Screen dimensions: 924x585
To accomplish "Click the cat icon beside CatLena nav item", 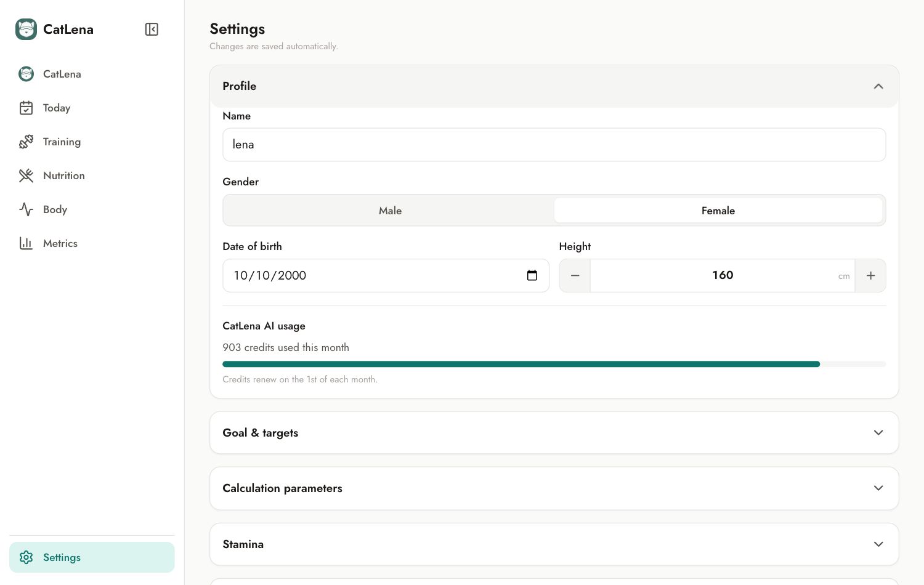I will pyautogui.click(x=26, y=74).
